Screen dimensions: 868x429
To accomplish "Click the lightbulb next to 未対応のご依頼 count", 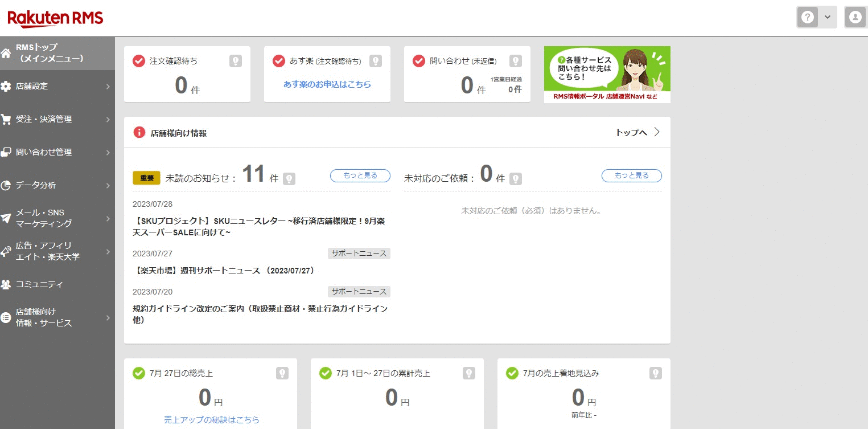I will pyautogui.click(x=516, y=179).
